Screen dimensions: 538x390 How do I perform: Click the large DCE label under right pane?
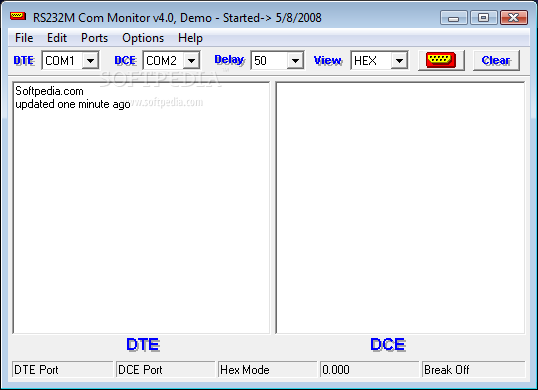point(388,344)
